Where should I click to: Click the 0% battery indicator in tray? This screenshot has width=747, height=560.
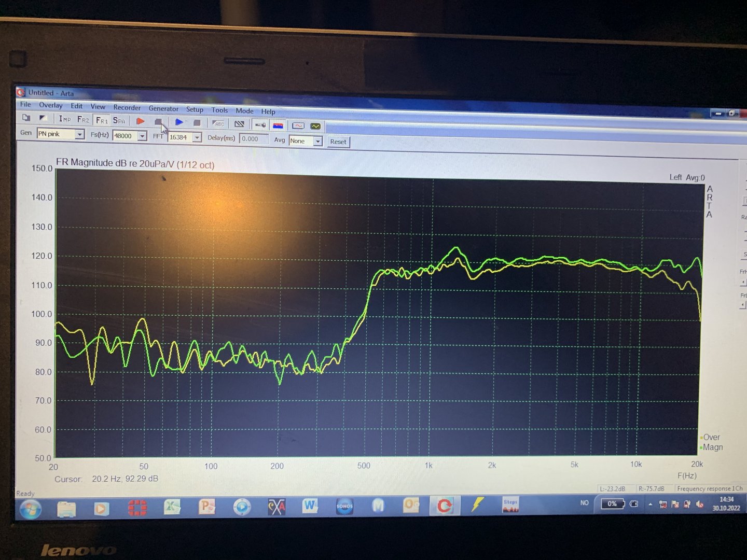pos(612,503)
